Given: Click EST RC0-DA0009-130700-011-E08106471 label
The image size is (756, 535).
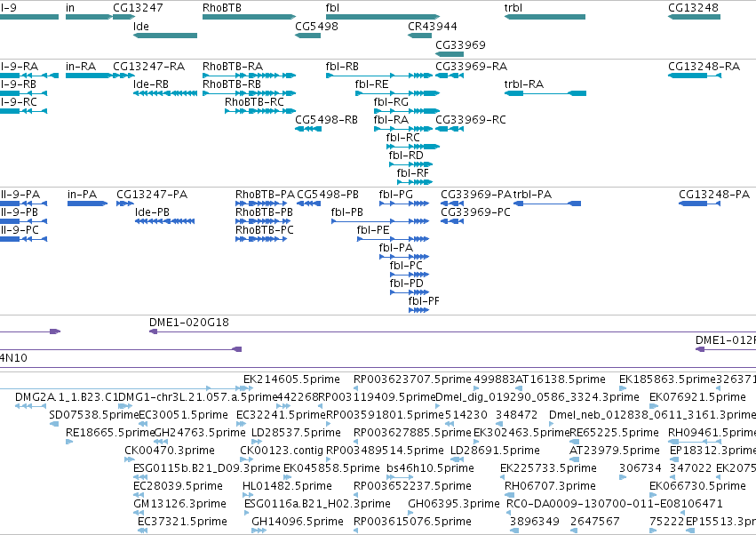Looking at the screenshot, I should pos(615,504).
